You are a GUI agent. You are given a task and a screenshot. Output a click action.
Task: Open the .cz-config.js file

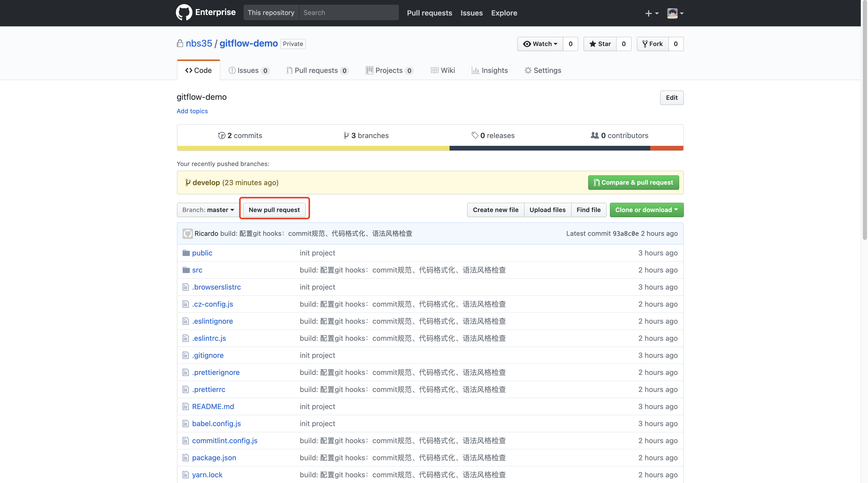pyautogui.click(x=213, y=304)
